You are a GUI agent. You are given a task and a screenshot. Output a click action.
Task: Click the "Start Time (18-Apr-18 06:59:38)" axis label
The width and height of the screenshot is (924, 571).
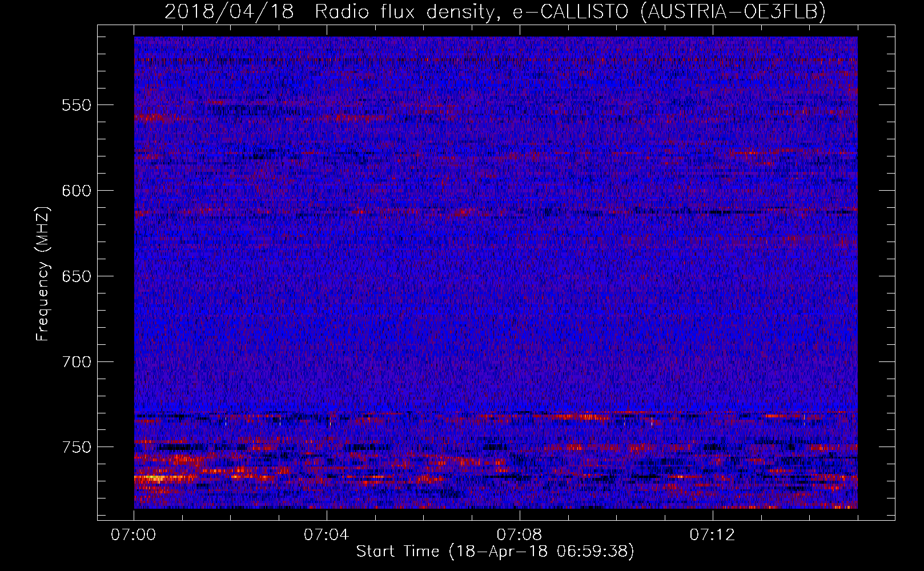pyautogui.click(x=495, y=552)
